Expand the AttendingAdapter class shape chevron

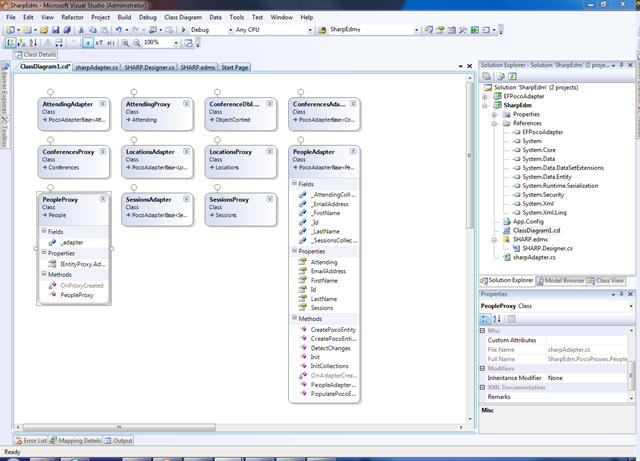pos(103,104)
